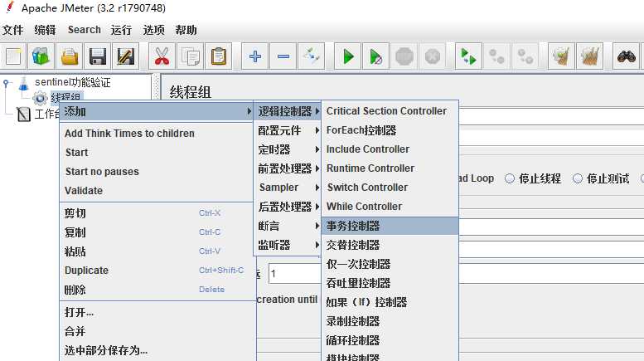Open the 帮助 menu
Screen dimensions: 644x361
click(186, 30)
